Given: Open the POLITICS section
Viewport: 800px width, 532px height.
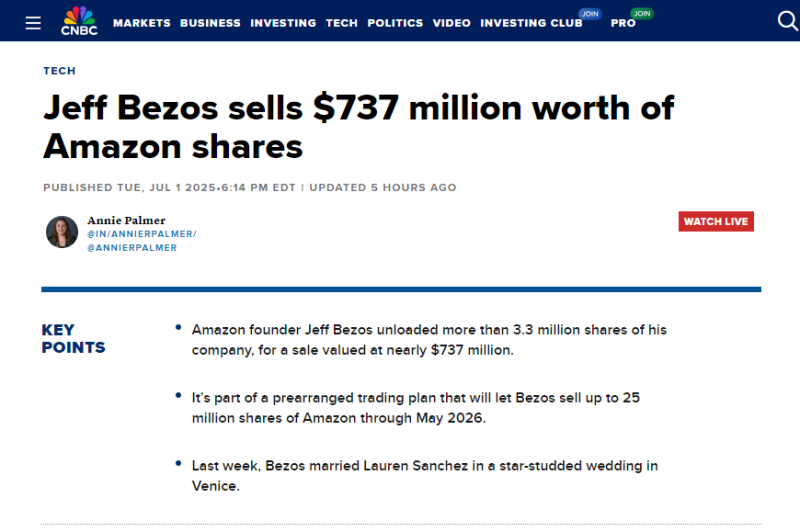Looking at the screenshot, I should tap(395, 23).
